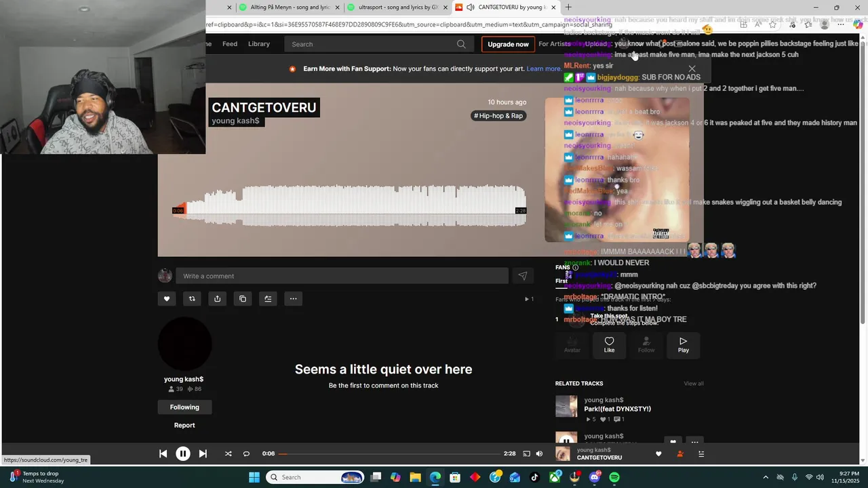The width and height of the screenshot is (868, 488).
Task: Click Report under the artist profile
Action: click(x=184, y=425)
